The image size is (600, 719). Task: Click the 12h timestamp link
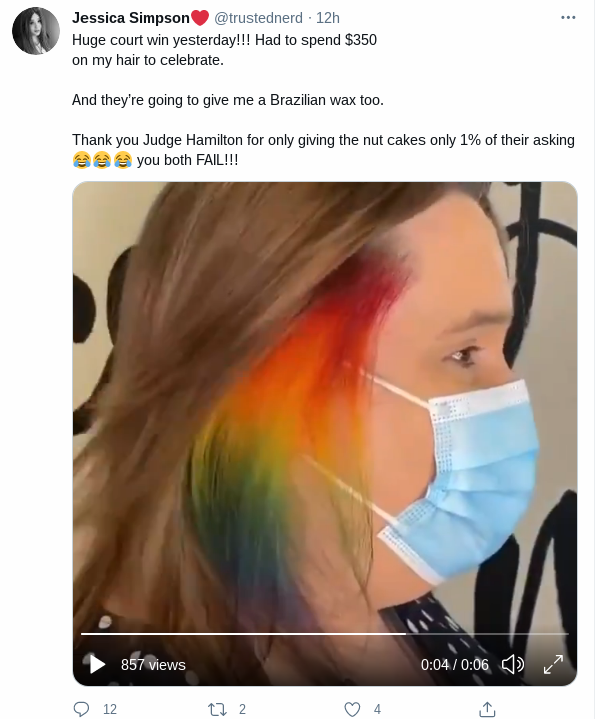328,18
